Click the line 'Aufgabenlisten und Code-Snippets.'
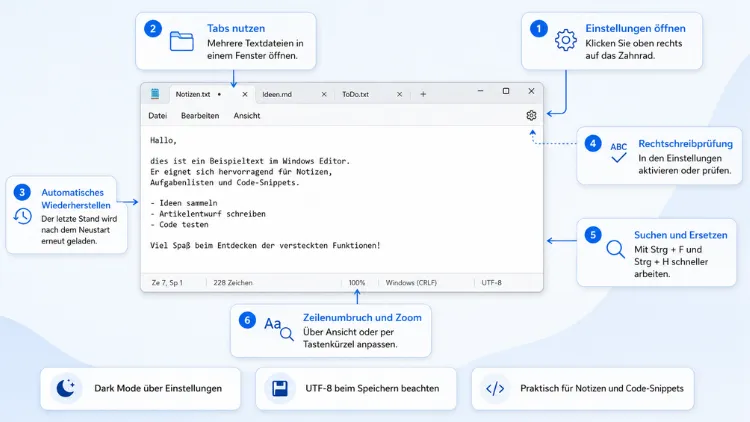The height and width of the screenshot is (422, 750). coord(224,182)
